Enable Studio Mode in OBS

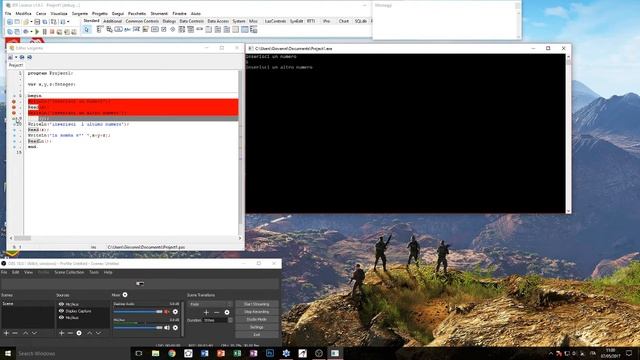pos(256,320)
